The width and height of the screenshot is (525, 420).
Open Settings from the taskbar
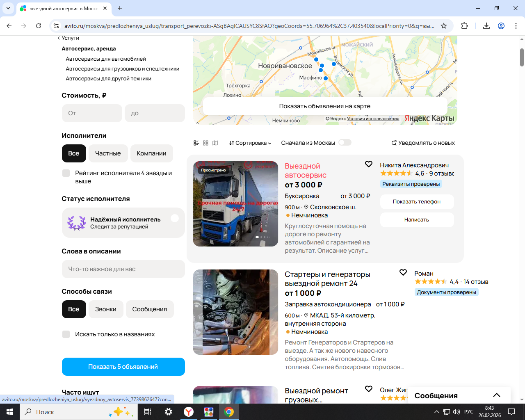point(169,412)
